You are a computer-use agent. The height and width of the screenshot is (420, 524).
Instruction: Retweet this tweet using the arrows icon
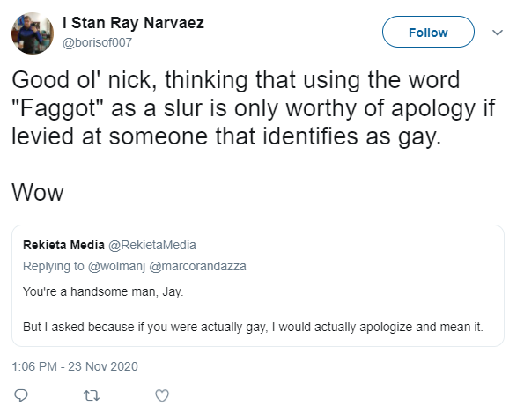(92, 395)
